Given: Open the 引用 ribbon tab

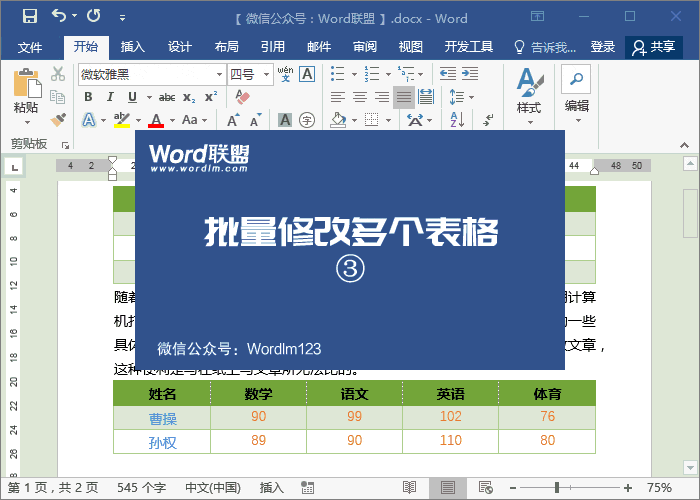Looking at the screenshot, I should coord(272,46).
